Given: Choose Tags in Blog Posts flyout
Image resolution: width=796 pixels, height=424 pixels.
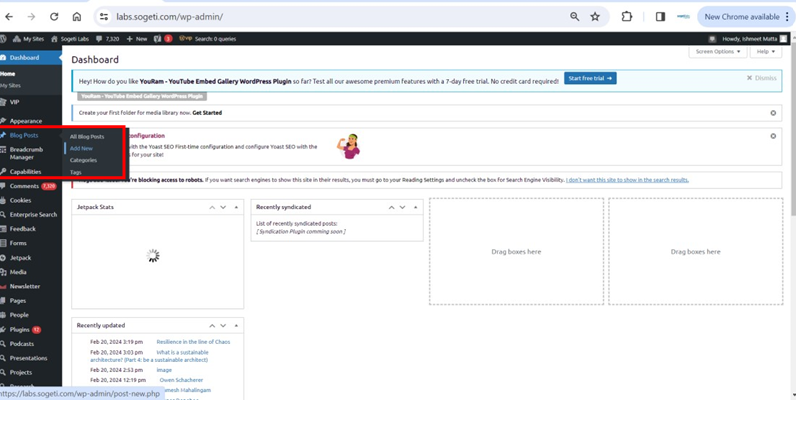Looking at the screenshot, I should 76,172.
